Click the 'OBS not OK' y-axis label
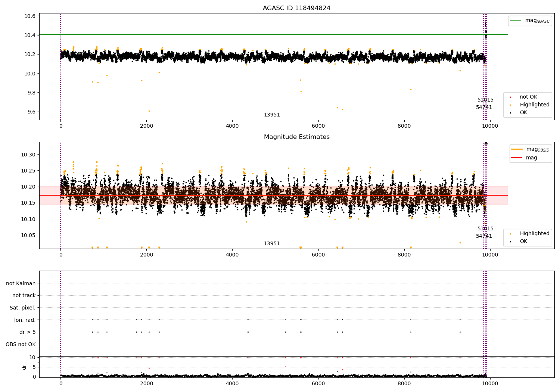 pyautogui.click(x=21, y=344)
